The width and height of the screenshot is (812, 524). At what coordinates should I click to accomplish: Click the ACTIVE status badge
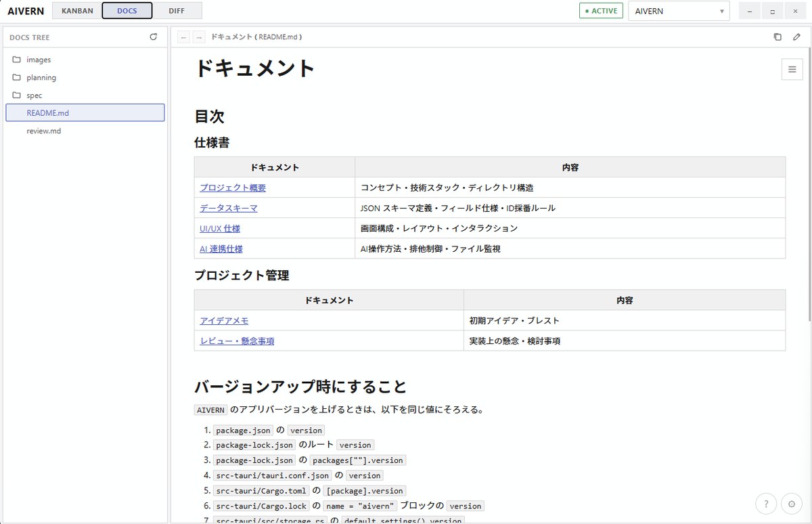click(601, 11)
